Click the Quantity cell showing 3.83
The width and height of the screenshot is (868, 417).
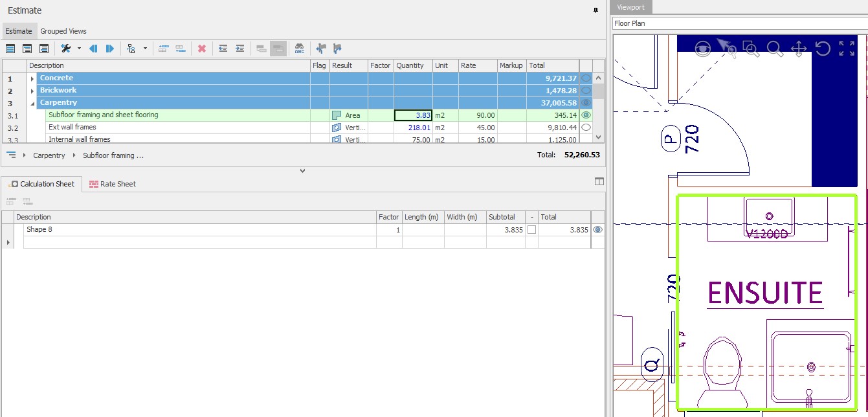pos(413,115)
